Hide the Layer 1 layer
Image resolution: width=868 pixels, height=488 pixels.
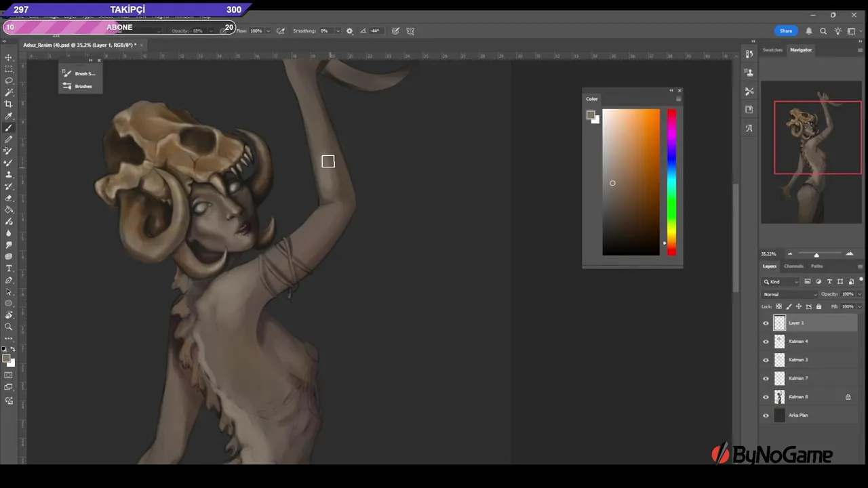click(766, 323)
